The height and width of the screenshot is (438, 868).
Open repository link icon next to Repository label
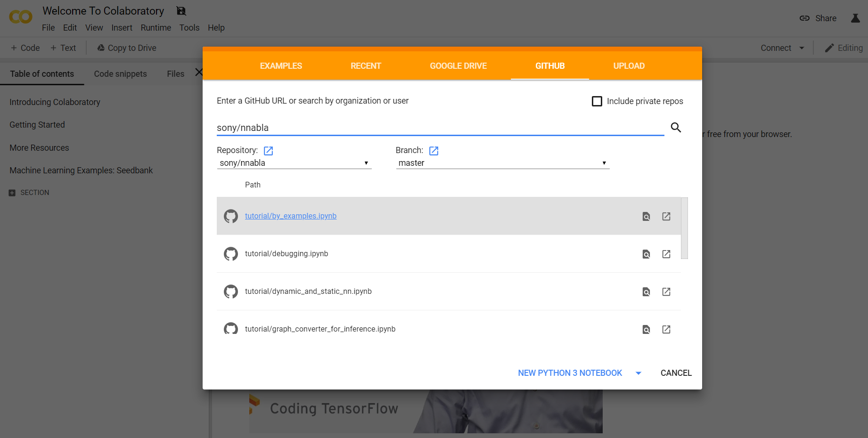point(268,151)
